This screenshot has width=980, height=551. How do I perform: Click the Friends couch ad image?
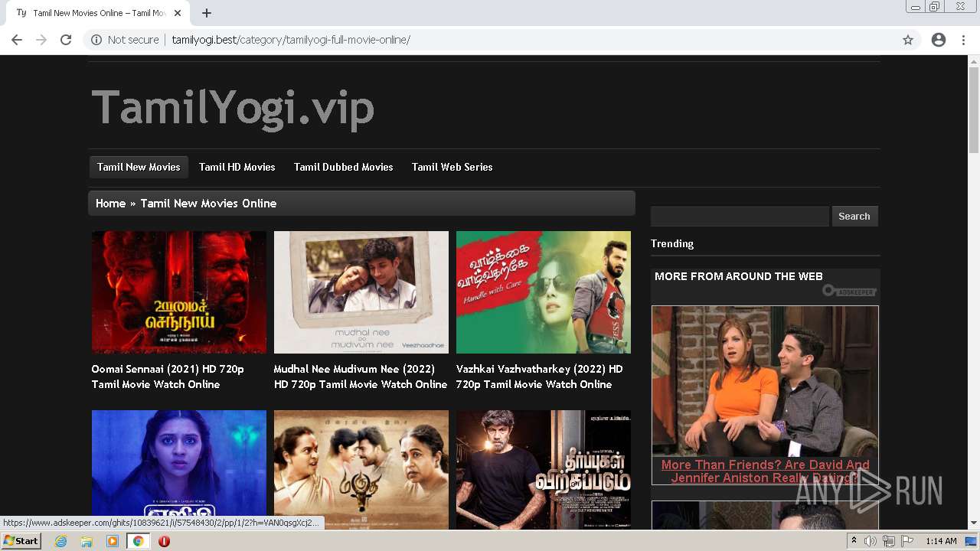click(x=766, y=381)
